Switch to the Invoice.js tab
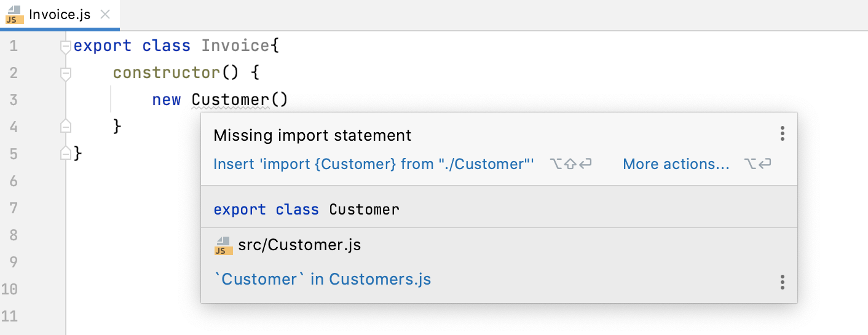Image resolution: width=868 pixels, height=335 pixels. tap(60, 15)
